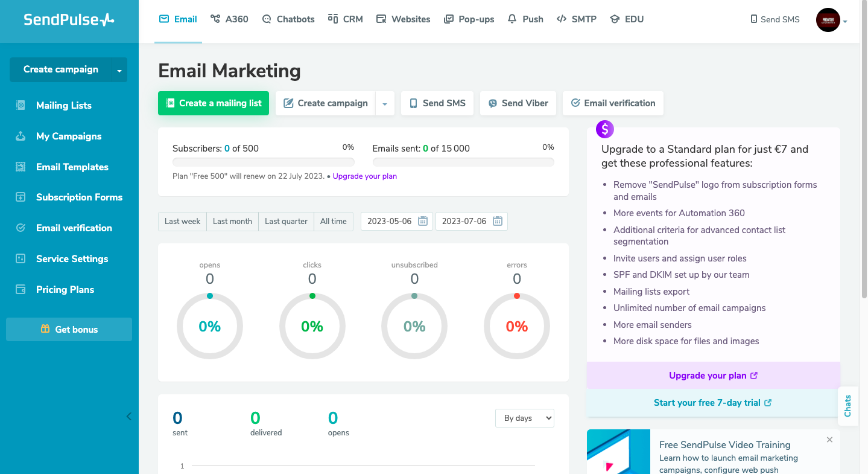Click the video training thumbnail image
This screenshot has width=868, height=474.
(x=618, y=452)
